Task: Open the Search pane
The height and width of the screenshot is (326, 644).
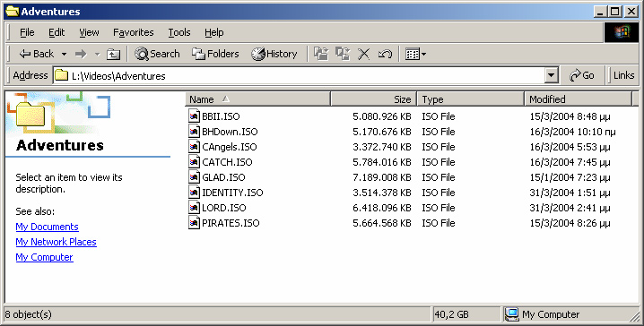Action: point(157,54)
